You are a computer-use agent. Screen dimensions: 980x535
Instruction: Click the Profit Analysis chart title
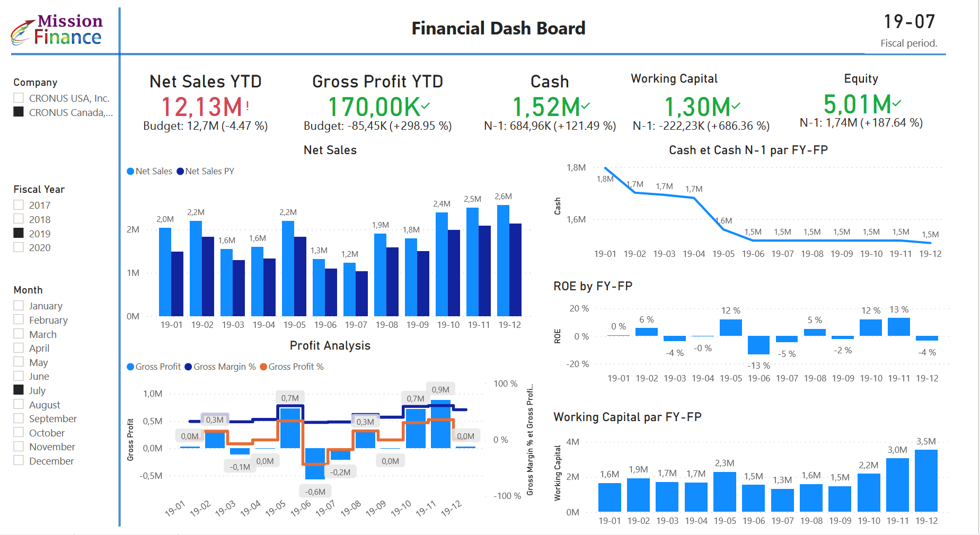pos(330,345)
